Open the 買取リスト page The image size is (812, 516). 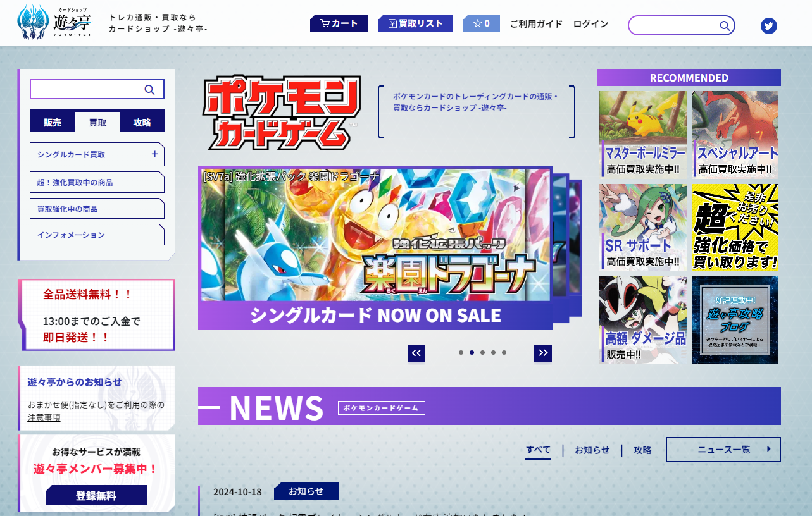415,23
